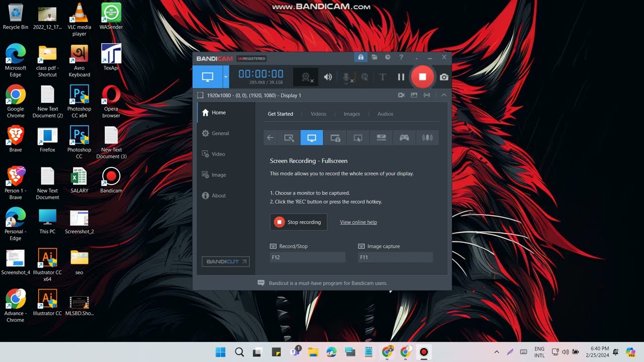The height and width of the screenshot is (362, 644).
Task: Select the Home sidebar item
Action: [x=226, y=113]
